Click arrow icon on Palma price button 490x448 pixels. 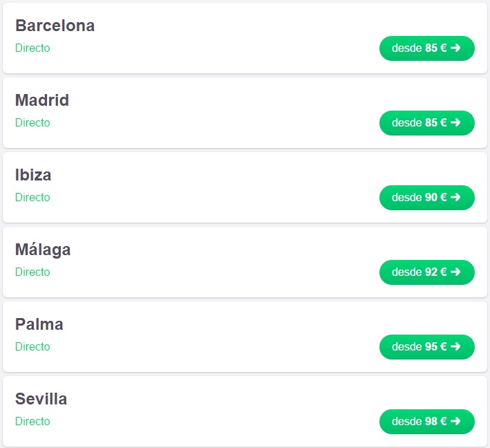(455, 346)
